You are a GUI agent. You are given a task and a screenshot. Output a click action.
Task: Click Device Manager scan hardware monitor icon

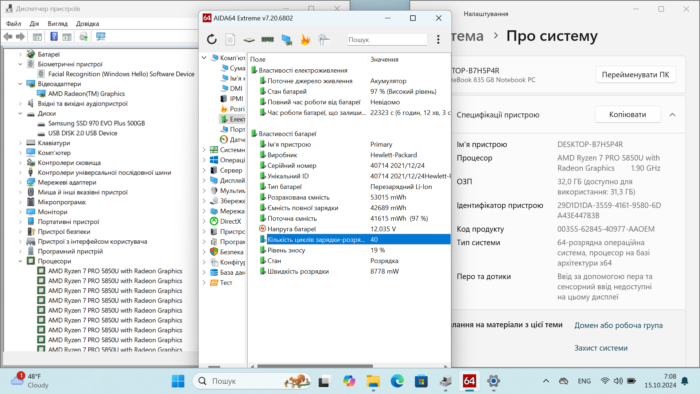[101, 37]
